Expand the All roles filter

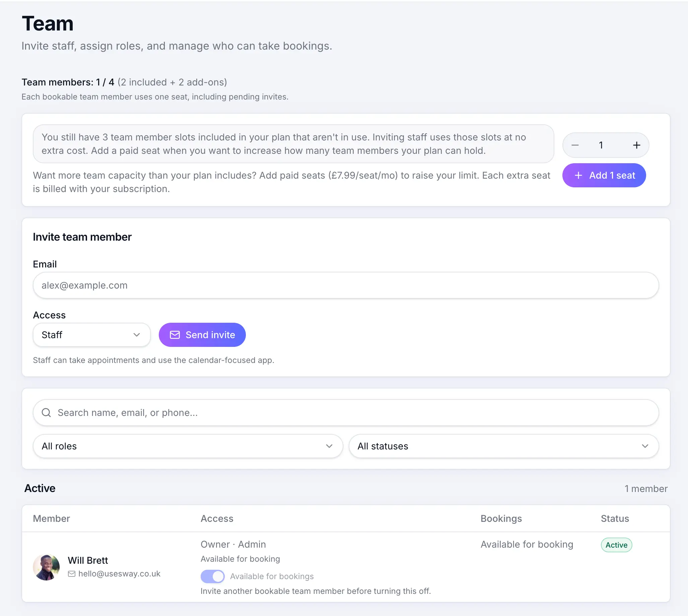pyautogui.click(x=188, y=446)
